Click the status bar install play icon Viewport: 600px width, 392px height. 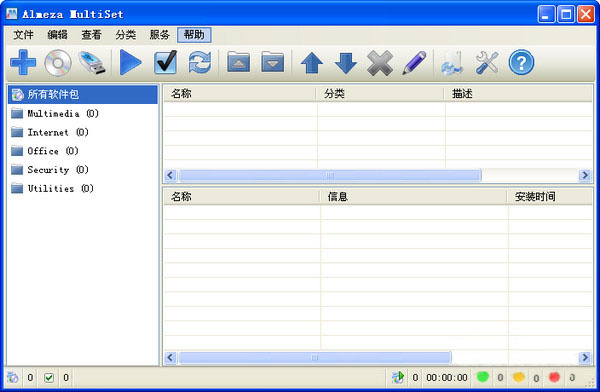tap(398, 377)
